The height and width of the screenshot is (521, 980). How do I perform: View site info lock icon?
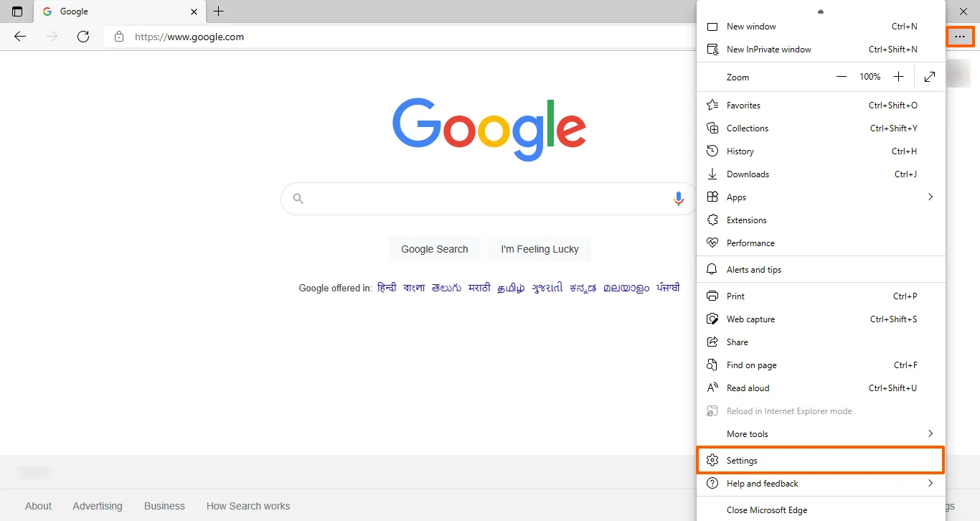pos(119,37)
